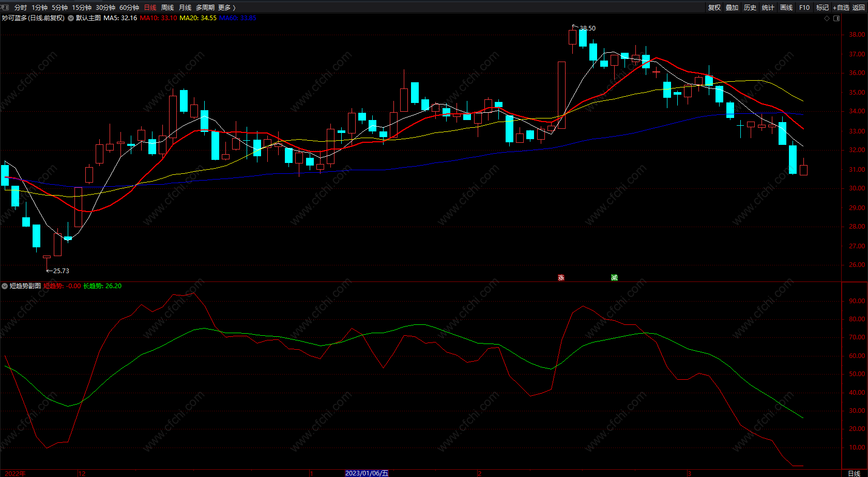Click the 长趋势: 26.20 value label
Viewport: 868px width, 477px height.
pyautogui.click(x=102, y=286)
